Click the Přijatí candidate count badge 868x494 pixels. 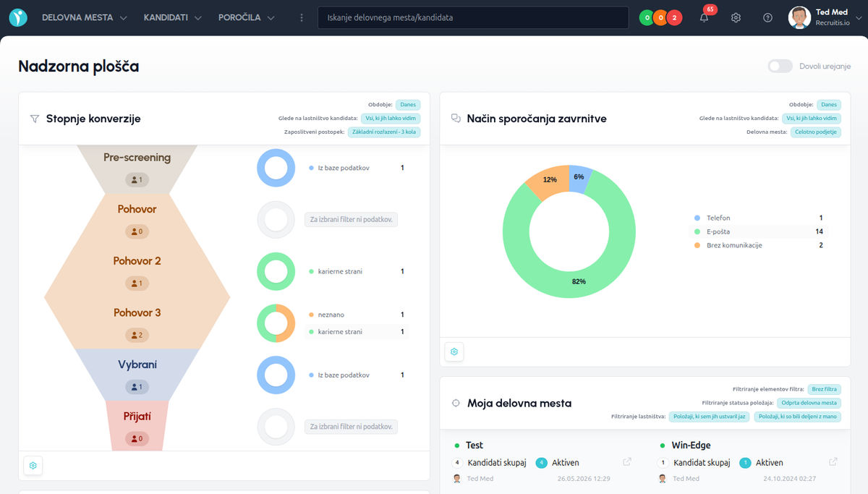[137, 438]
